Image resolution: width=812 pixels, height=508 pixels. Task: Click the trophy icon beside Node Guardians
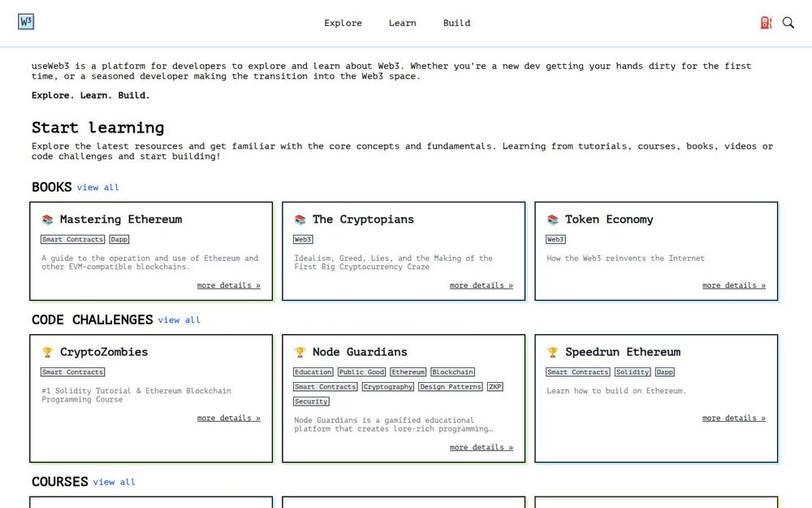pyautogui.click(x=300, y=353)
